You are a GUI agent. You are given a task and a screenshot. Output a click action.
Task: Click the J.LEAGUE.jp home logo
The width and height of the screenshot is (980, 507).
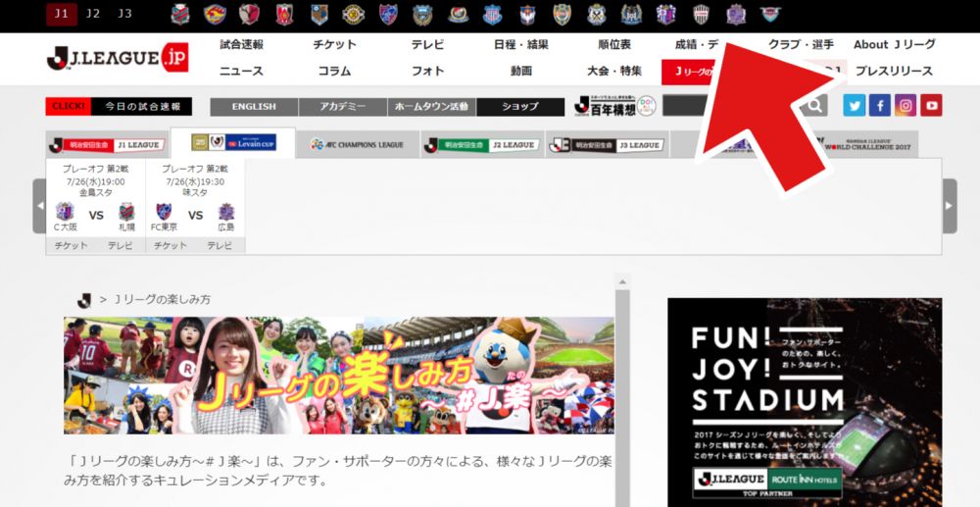pos(117,58)
